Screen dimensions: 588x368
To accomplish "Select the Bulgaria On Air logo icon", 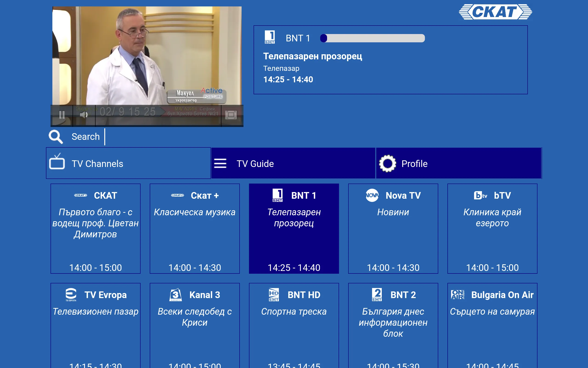I will (x=458, y=295).
